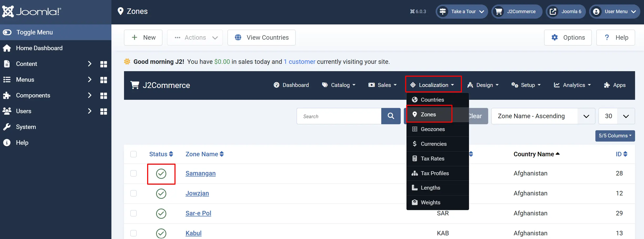Click the J2Commerce header button

(x=517, y=12)
